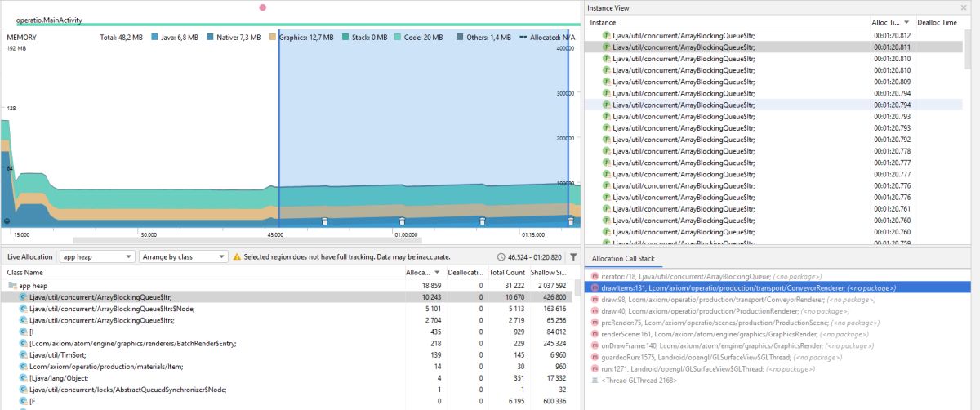Click operatio.MainActivity activity label
Image resolution: width=980 pixels, height=410 pixels.
[49, 20]
